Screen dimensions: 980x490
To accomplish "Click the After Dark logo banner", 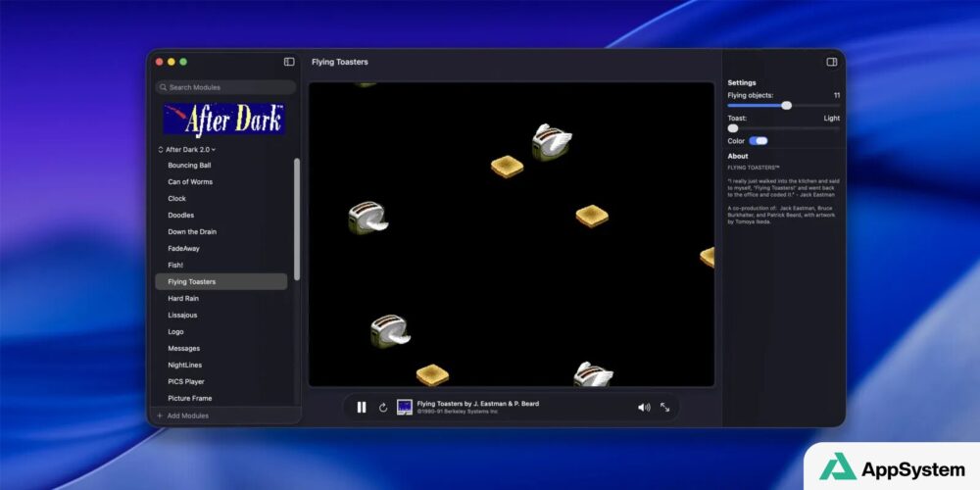I will 224,119.
